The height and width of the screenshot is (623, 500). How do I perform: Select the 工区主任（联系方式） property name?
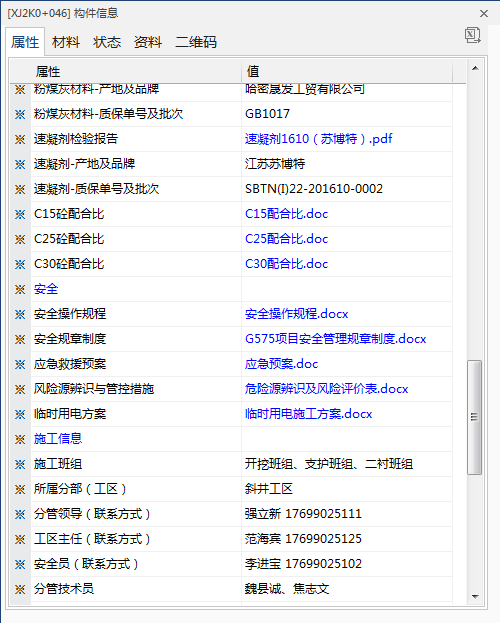(x=92, y=539)
